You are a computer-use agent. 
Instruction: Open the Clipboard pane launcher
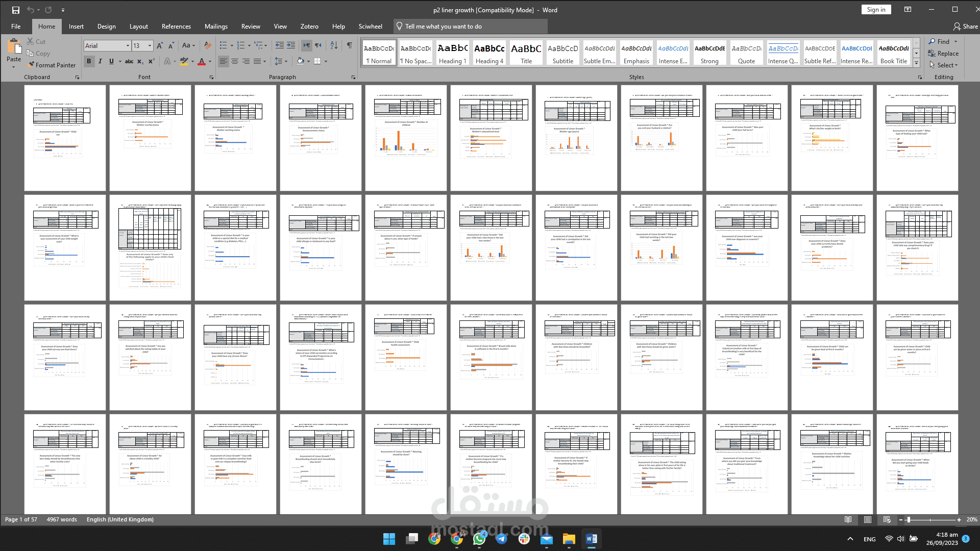coord(78,77)
